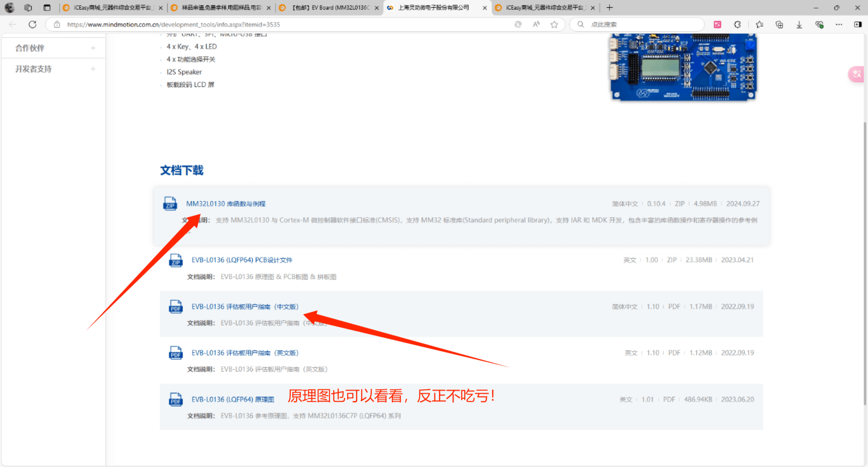Screen dimensions: 868x467
Task: Open EVB-L0136 评估板用户指南 (中文版) link
Action: (x=245, y=307)
